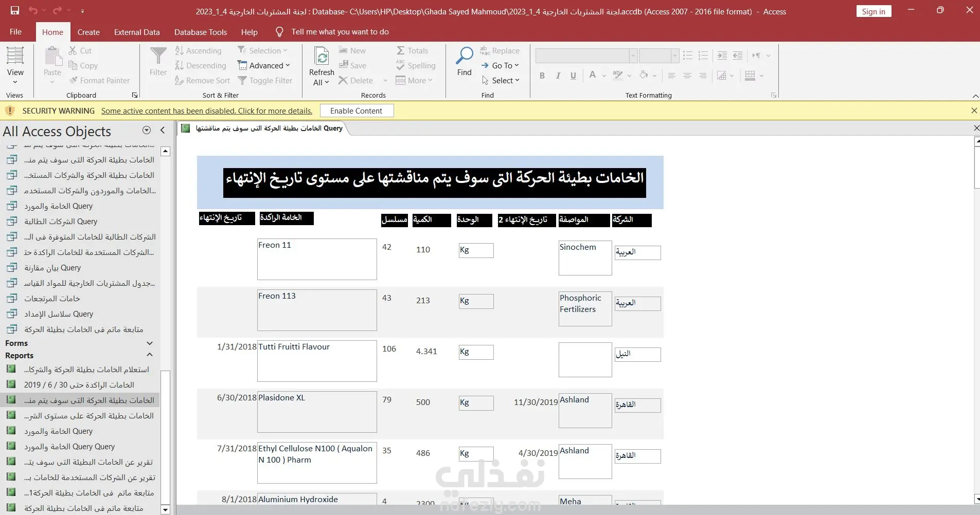The height and width of the screenshot is (515, 980).
Task: Click the bulleted list icon
Action: 688,56
